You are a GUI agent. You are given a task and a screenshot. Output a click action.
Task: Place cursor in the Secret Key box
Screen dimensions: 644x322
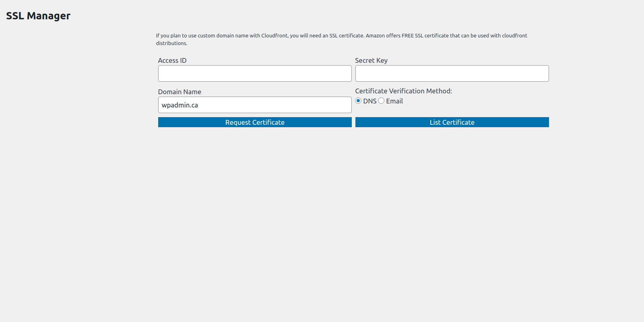click(x=452, y=73)
